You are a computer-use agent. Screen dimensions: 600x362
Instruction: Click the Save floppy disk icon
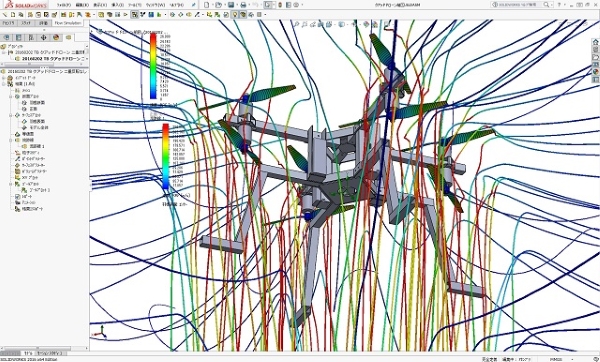pyautogui.click(x=231, y=5)
